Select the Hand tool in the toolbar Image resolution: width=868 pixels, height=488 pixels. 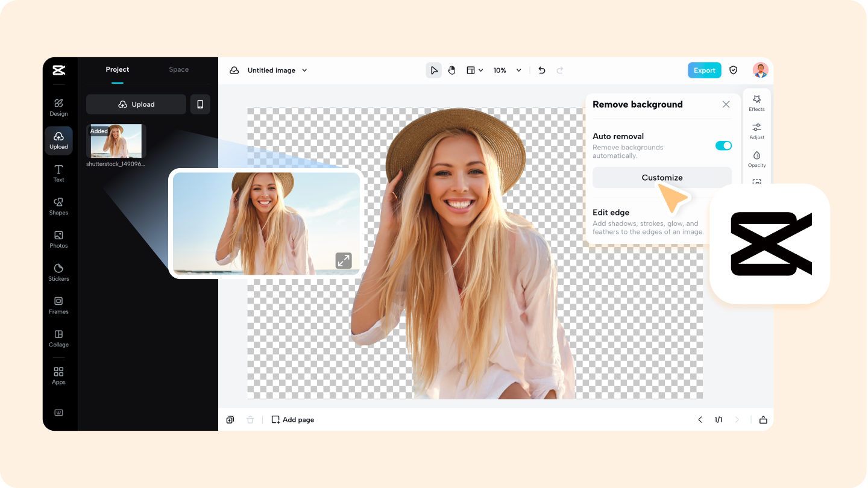coord(451,70)
